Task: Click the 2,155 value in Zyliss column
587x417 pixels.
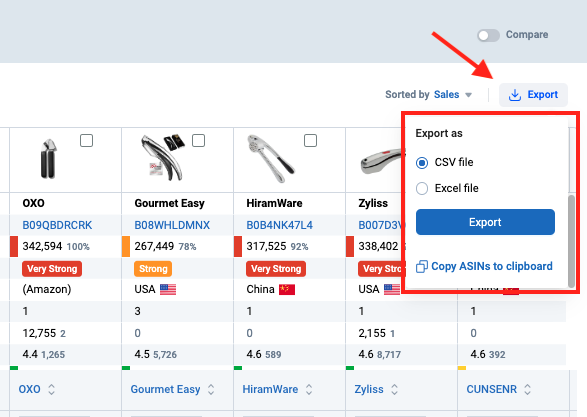Action: tap(372, 333)
